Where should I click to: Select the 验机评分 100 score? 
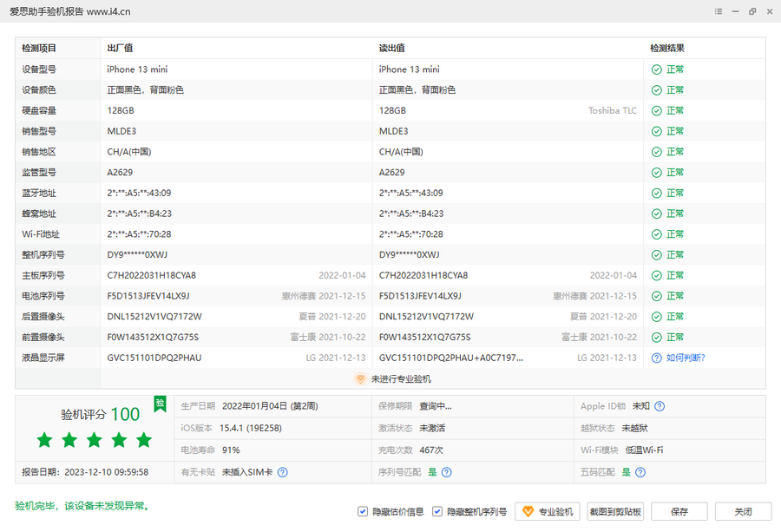point(100,415)
